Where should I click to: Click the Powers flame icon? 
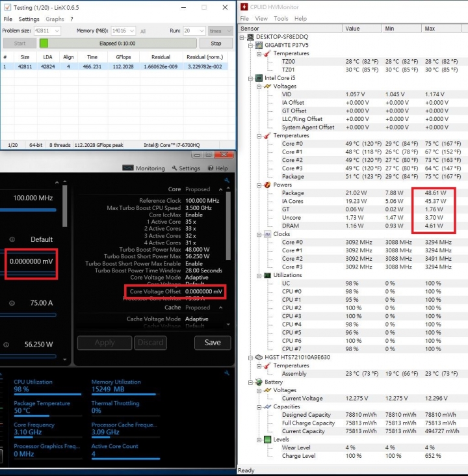pyautogui.click(x=267, y=185)
